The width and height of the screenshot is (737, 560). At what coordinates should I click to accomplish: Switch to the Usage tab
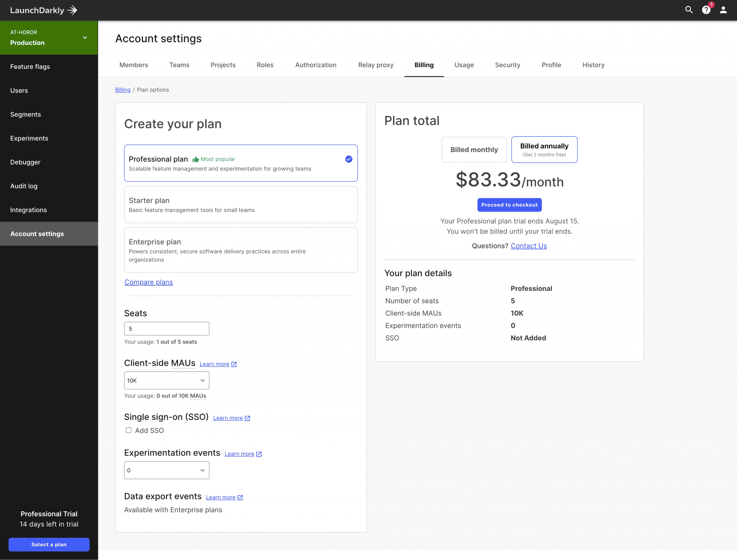coord(464,65)
